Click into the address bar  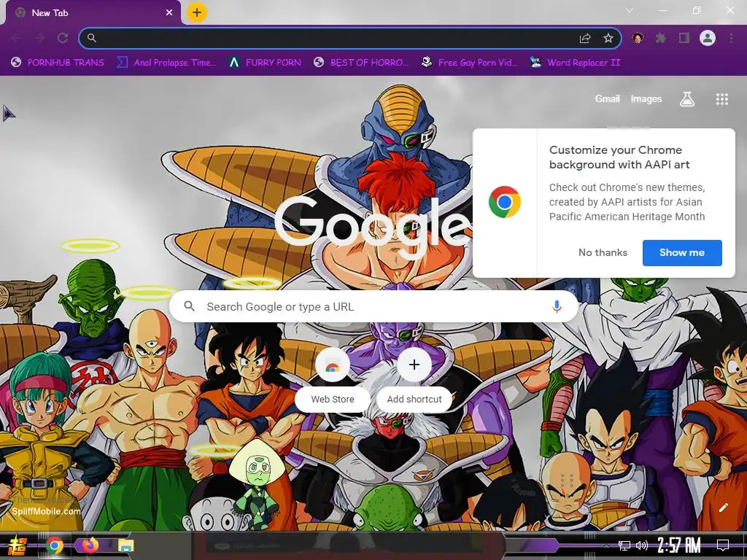tap(350, 38)
